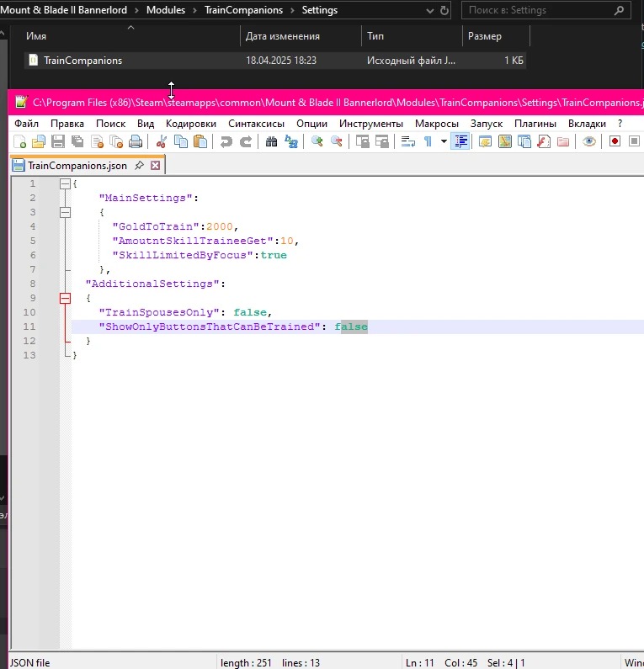This screenshot has width=644, height=669.
Task: Click the Save All toolbar icon
Action: [77, 141]
